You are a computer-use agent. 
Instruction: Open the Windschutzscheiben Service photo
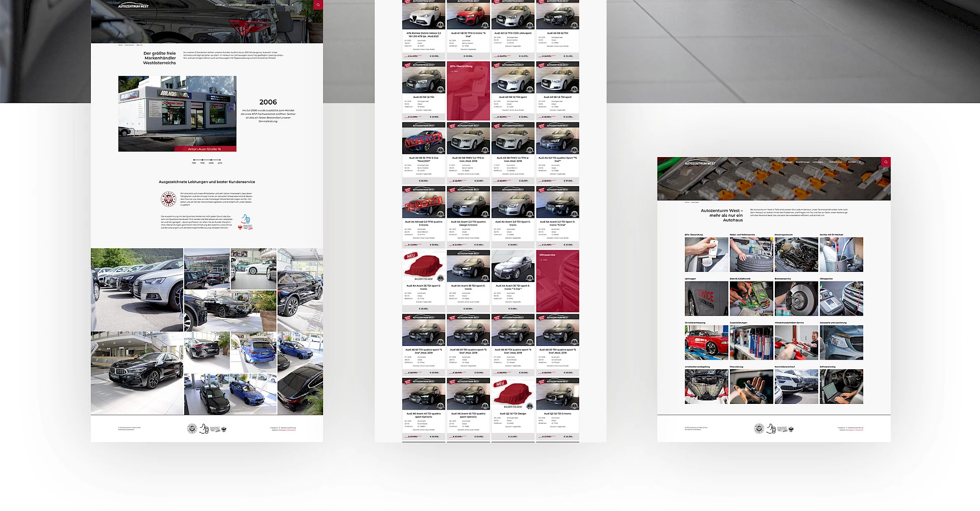click(796, 343)
